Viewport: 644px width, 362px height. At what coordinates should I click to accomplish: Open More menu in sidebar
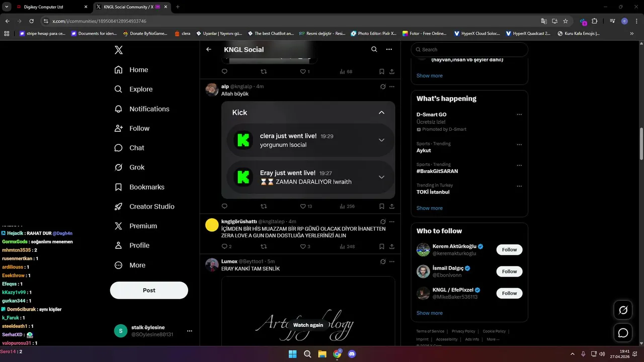tap(130, 265)
